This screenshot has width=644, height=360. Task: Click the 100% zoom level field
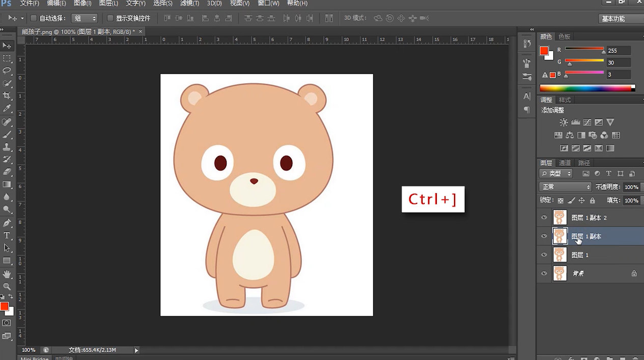tap(29, 350)
